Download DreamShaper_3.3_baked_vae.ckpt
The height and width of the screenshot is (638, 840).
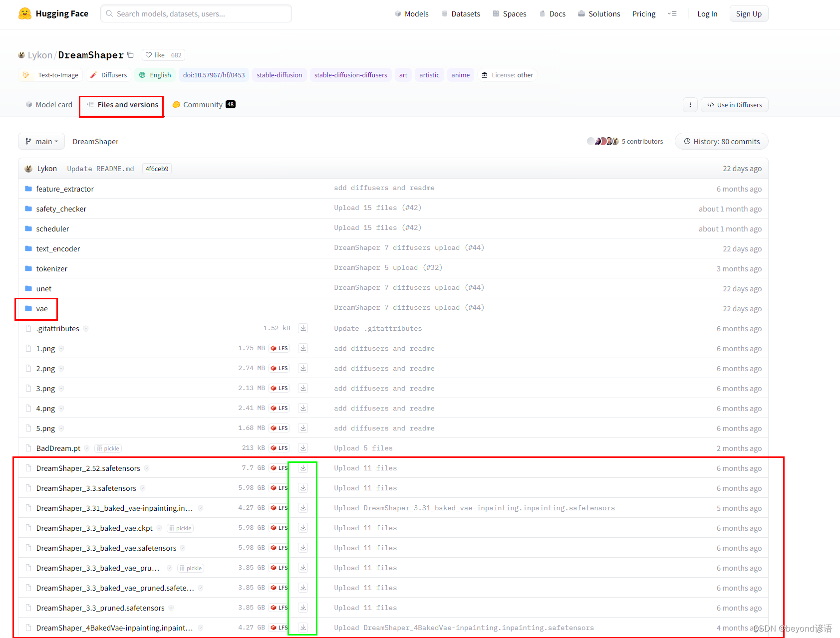pyautogui.click(x=303, y=528)
